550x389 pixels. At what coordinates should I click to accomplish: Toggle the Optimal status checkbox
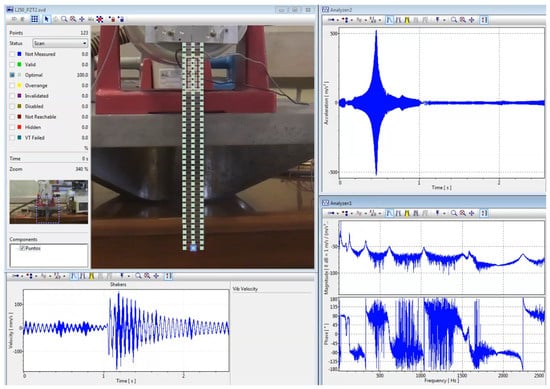point(12,75)
